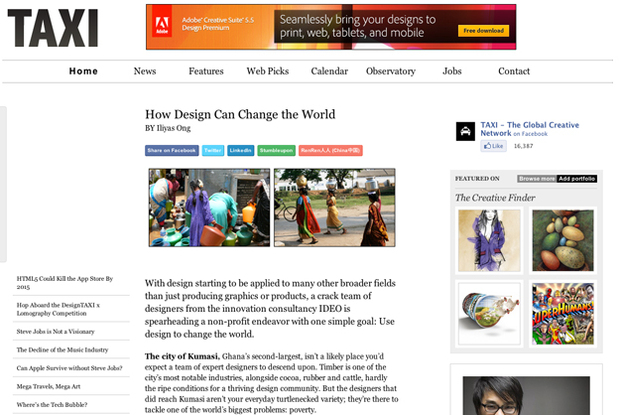The image size is (620, 415).
Task: Share the article on Twitter
Action: [213, 151]
